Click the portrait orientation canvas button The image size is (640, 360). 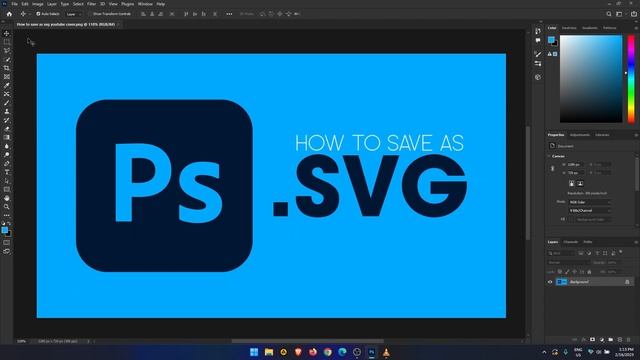pos(571,184)
